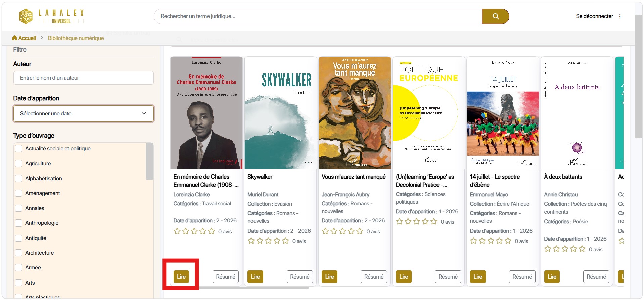Open Résumé for À deux battants
644x300 pixels.
[596, 277]
